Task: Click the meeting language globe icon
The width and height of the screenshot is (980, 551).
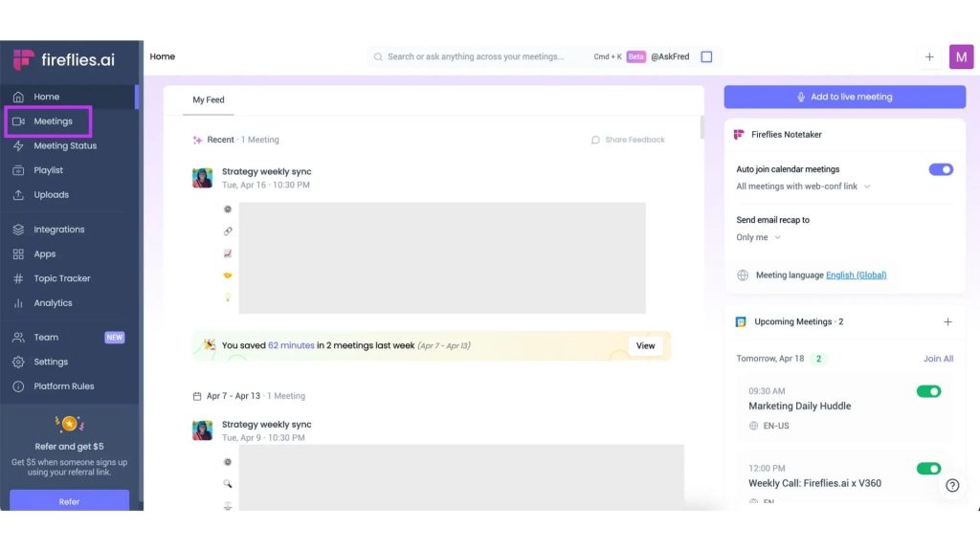Action: (743, 275)
